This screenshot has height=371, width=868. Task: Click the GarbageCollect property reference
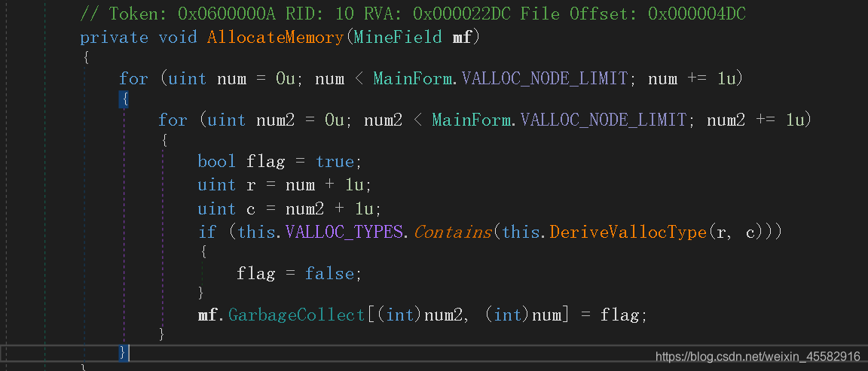tap(297, 315)
